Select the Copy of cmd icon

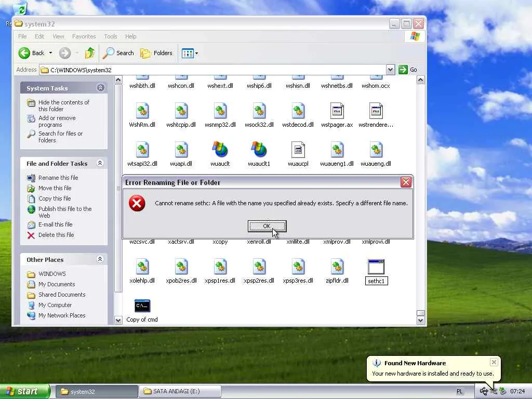(x=142, y=305)
